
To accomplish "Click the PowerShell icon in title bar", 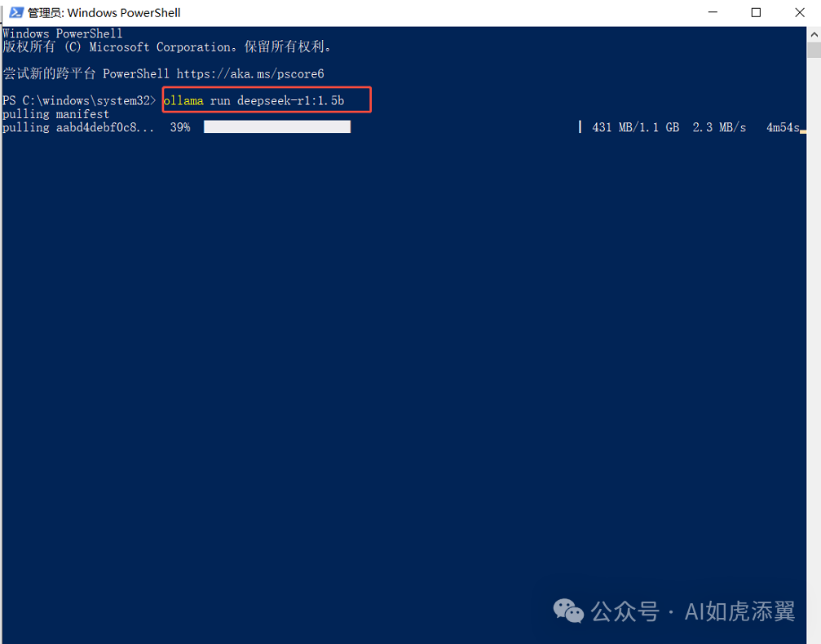I will pyautogui.click(x=16, y=12).
